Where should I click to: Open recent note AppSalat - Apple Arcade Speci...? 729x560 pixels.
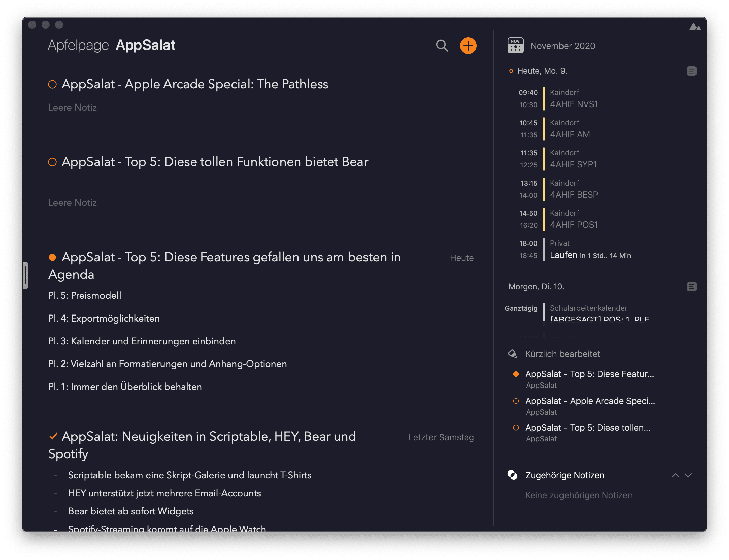tap(590, 401)
